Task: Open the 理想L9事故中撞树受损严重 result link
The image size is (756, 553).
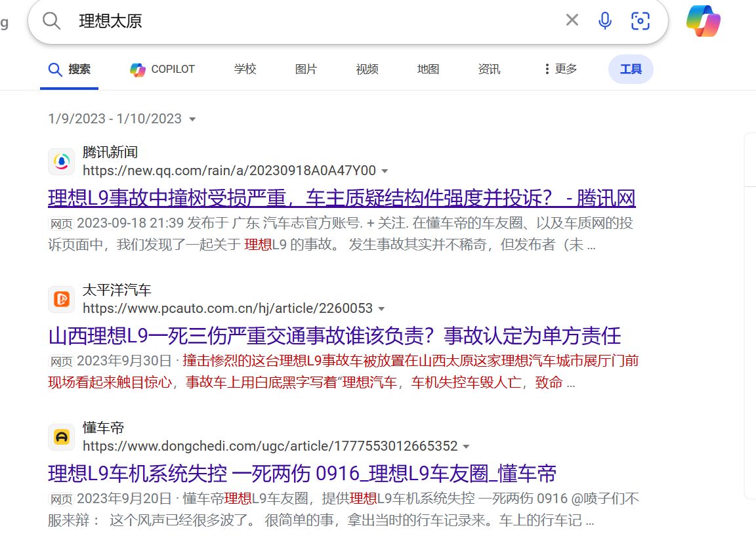Action: [342, 198]
